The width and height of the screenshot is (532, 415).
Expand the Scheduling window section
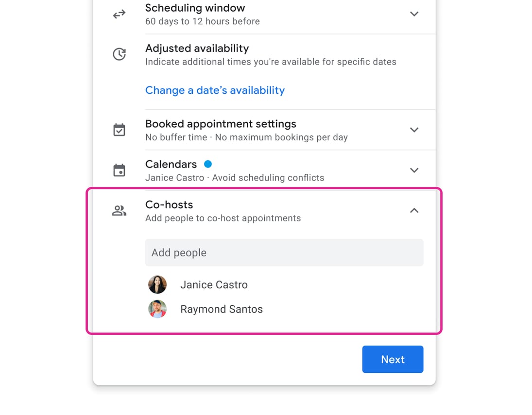click(x=414, y=14)
